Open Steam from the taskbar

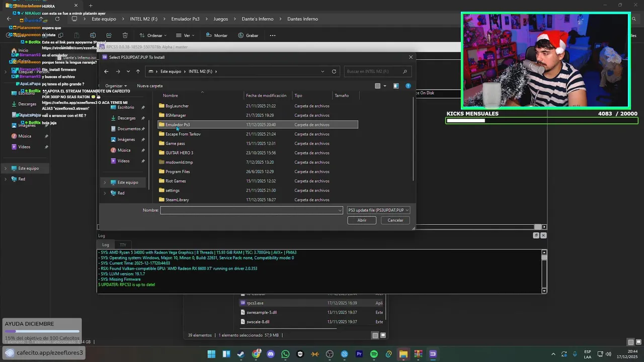(x=241, y=354)
